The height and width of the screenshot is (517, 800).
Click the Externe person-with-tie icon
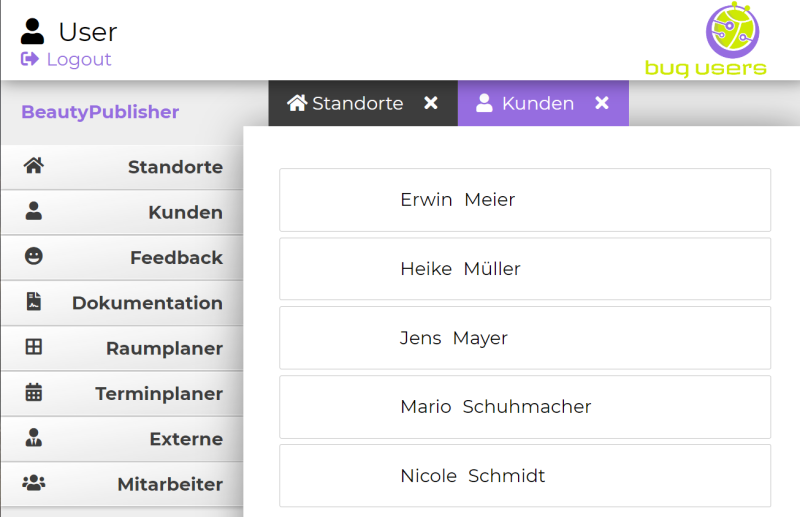[x=34, y=438]
